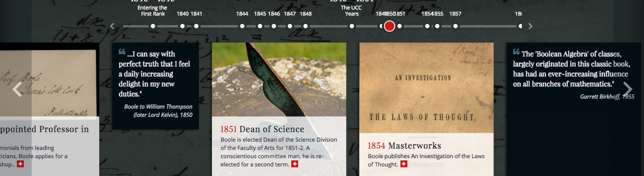Select the 1848 timeline marker
The image size is (644, 176).
pos(305,26)
